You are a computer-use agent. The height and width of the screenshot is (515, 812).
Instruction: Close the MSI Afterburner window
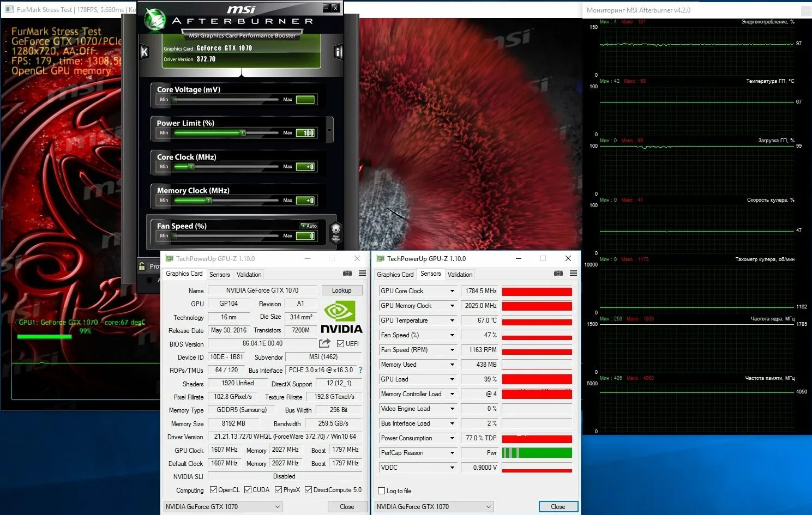(x=335, y=8)
